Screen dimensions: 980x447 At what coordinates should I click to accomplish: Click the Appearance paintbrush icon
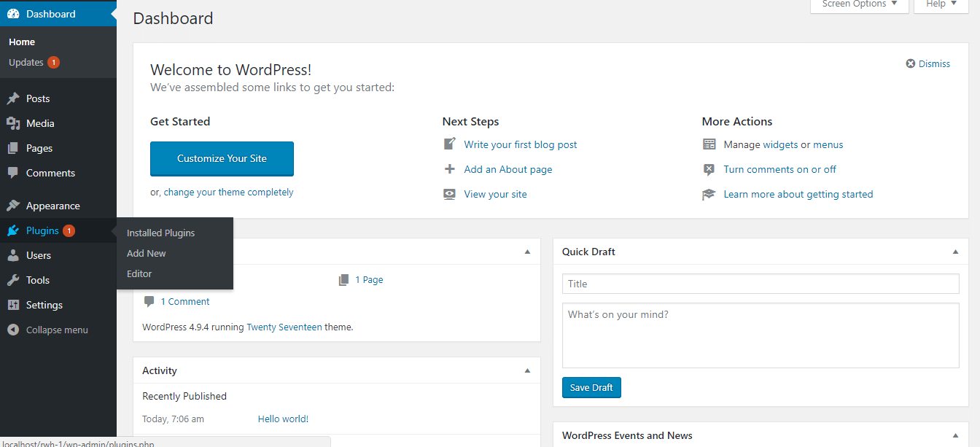(13, 206)
